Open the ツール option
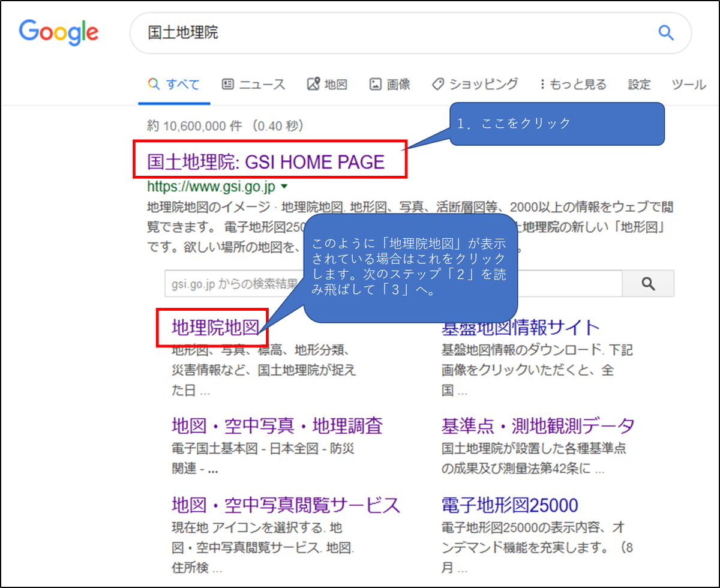 (688, 85)
